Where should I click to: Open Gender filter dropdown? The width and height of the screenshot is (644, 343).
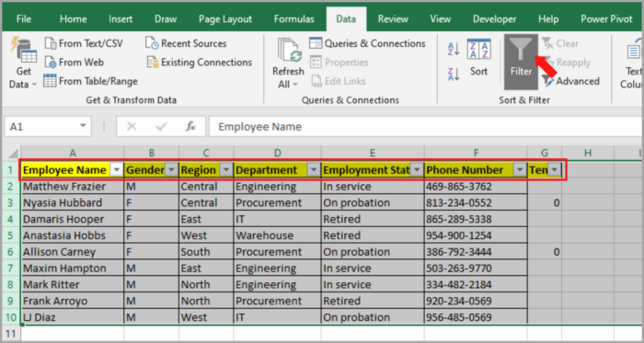[171, 170]
